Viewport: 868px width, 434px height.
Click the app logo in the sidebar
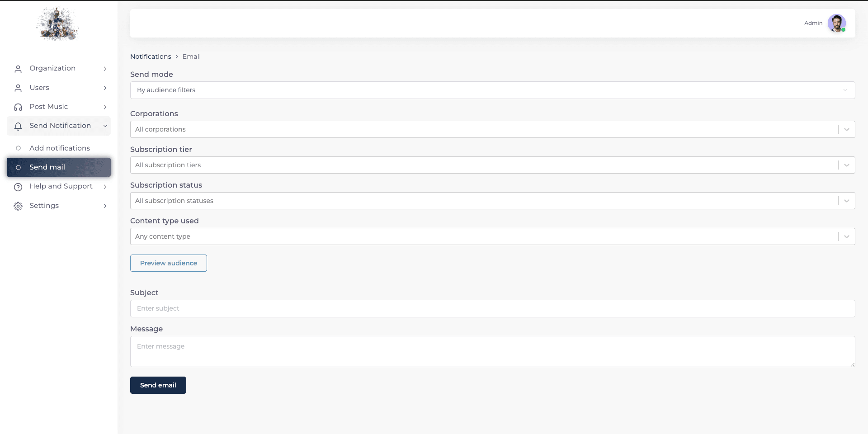(x=57, y=24)
